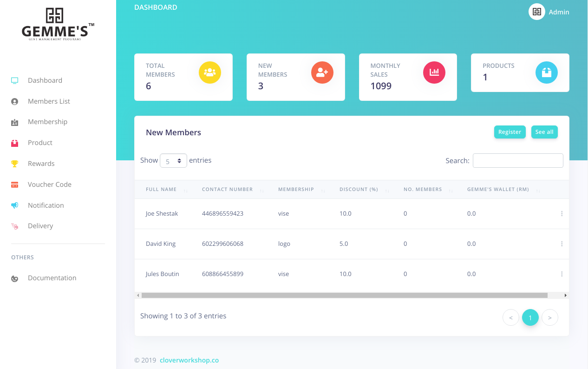This screenshot has width=588, height=369.
Task: Click the horizontal table scrollbar
Action: coord(344,296)
